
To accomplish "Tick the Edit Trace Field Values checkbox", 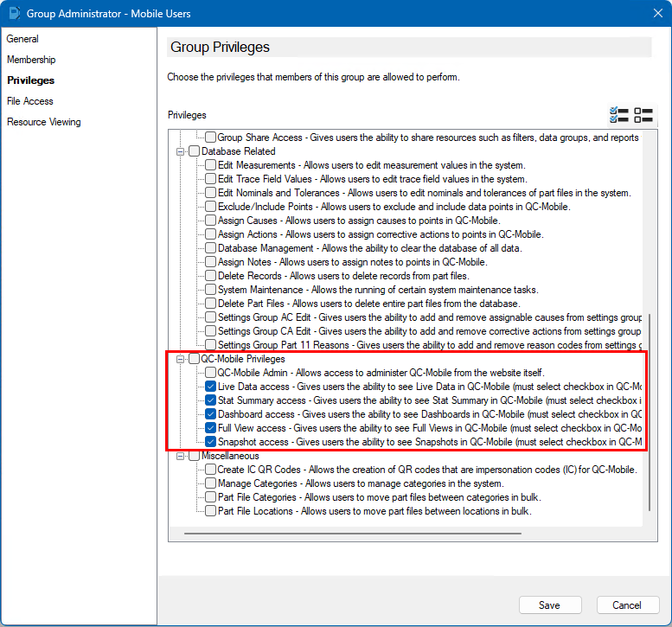I will pos(210,179).
